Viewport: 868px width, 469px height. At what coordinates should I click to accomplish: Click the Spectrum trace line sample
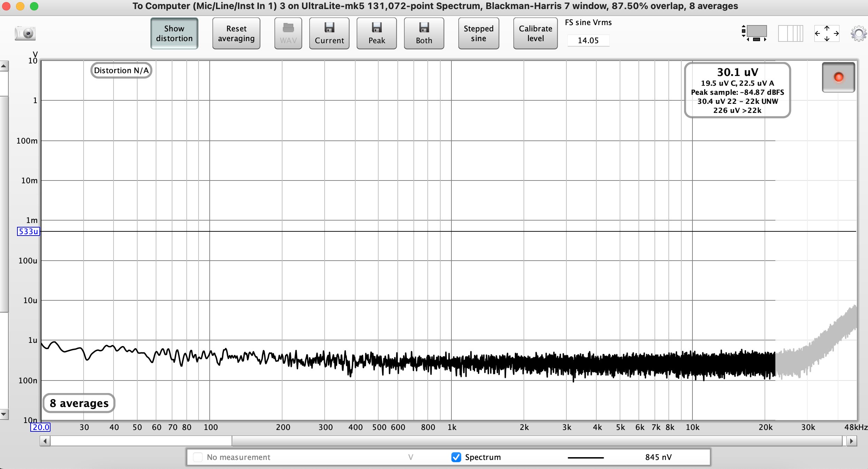click(586, 458)
